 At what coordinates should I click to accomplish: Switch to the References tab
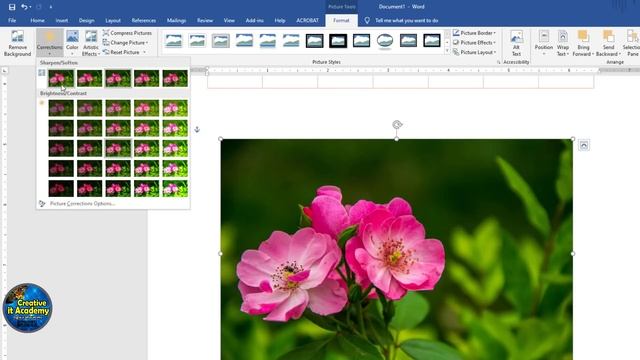tap(144, 20)
